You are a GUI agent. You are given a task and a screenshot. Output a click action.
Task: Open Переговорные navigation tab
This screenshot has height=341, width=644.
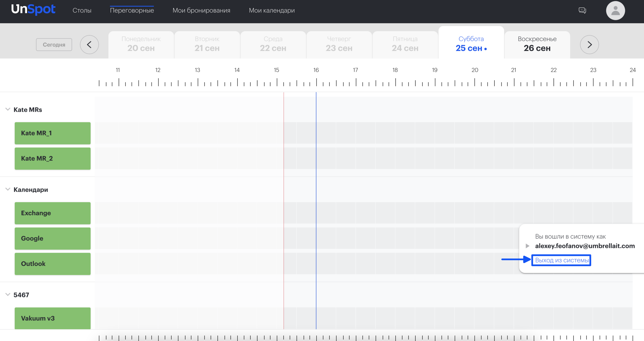coord(132,10)
